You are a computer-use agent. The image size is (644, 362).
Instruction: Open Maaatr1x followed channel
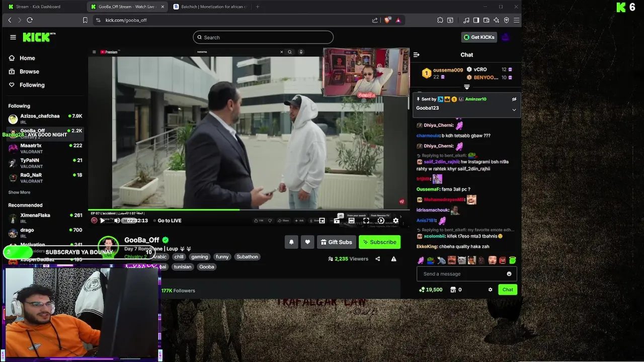point(45,148)
